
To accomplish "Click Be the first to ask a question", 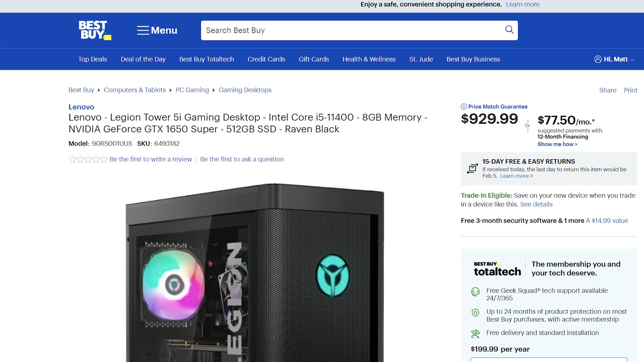I will point(242,159).
